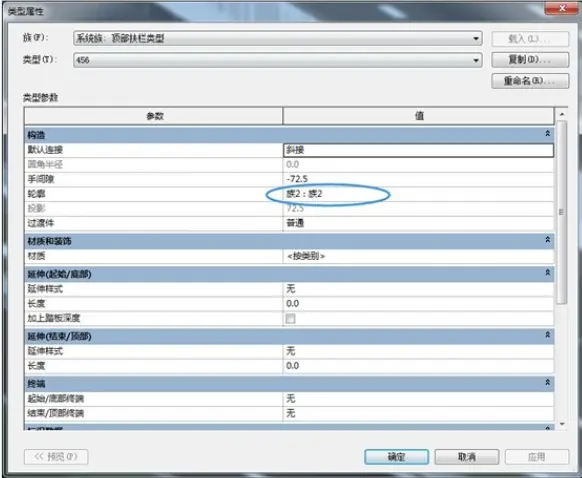Collapse the 材质和装饰 section chevron
Screen dimensions: 582x478
pos(547,240)
